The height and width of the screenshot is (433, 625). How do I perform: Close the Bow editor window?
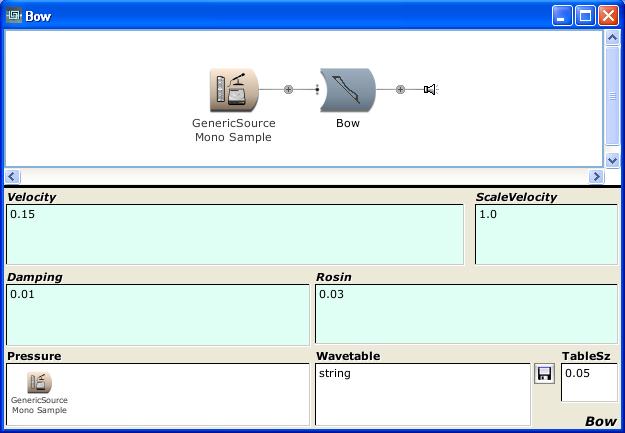608,15
